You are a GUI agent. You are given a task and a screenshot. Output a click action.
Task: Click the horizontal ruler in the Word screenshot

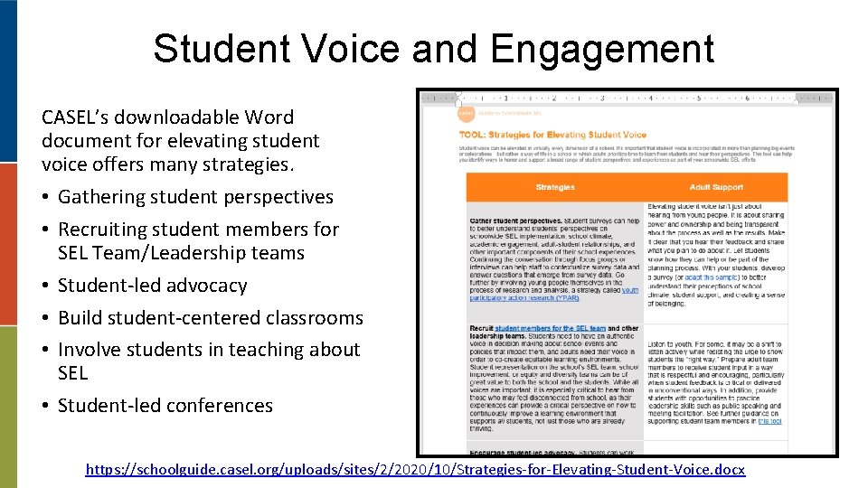[627, 98]
